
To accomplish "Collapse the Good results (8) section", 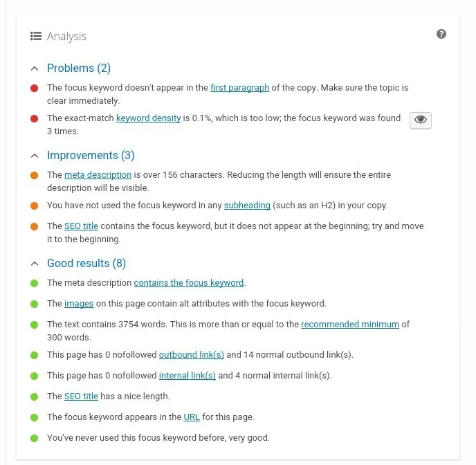I will click(35, 264).
